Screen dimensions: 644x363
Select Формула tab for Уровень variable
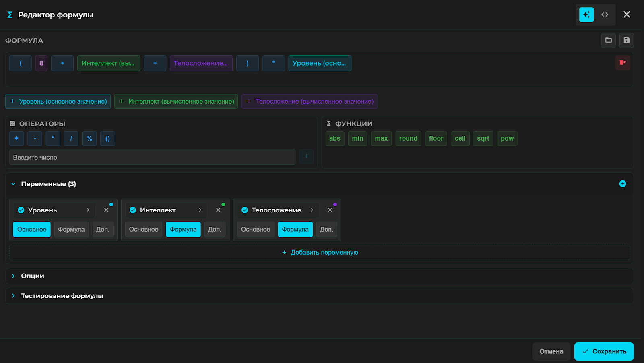pyautogui.click(x=71, y=229)
